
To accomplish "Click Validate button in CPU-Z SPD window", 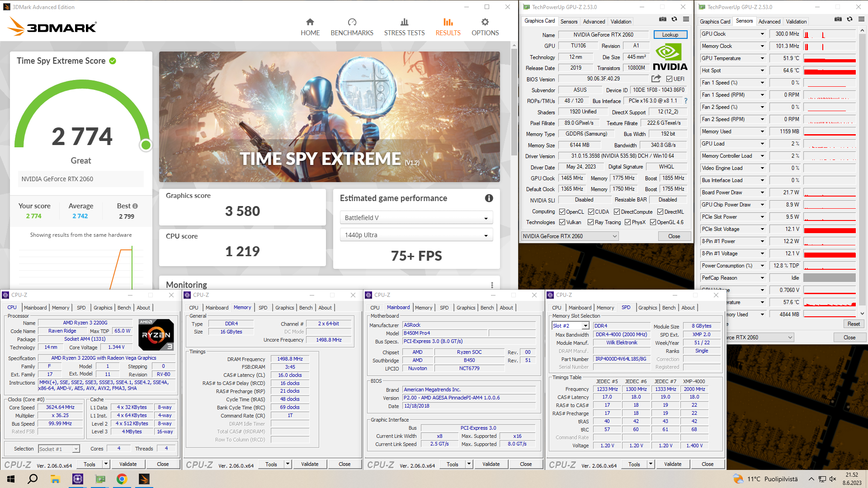I will [x=672, y=464].
